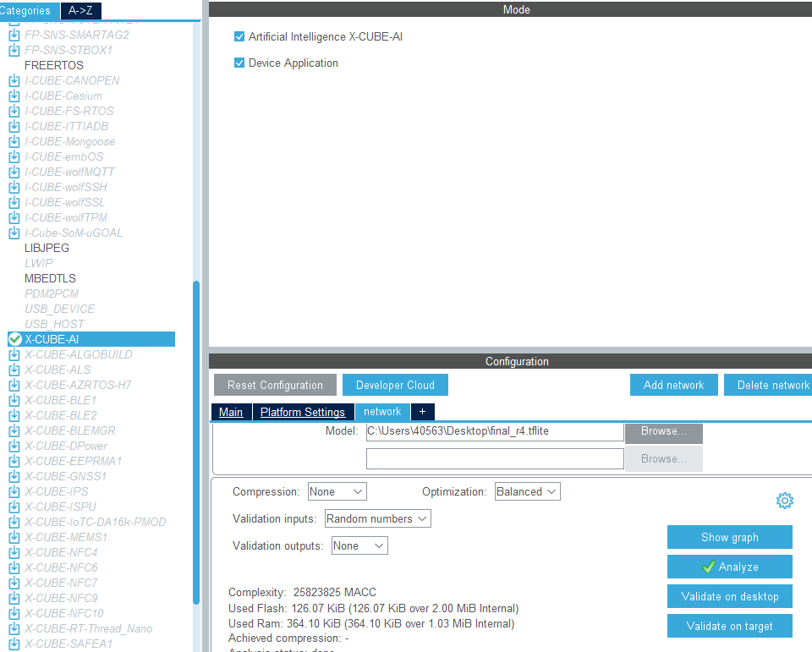Click download icon next to I-CUBE-wolfSSH
The height and width of the screenshot is (652, 812).
pyautogui.click(x=14, y=188)
